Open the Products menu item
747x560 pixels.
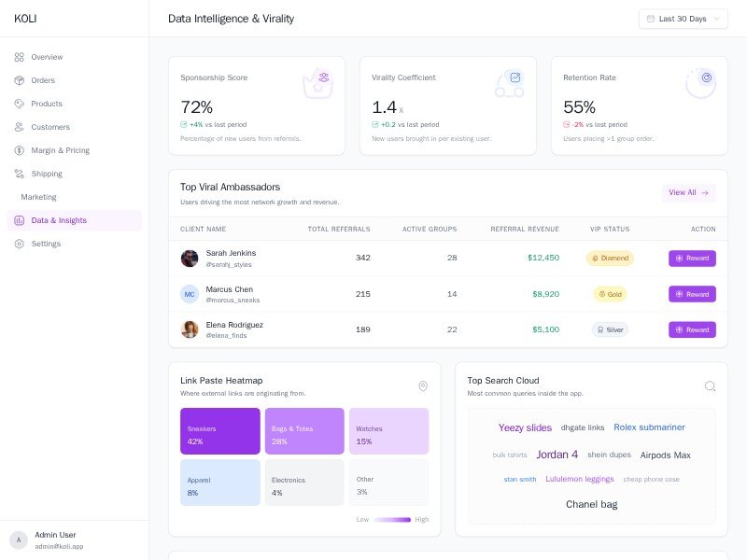point(47,104)
